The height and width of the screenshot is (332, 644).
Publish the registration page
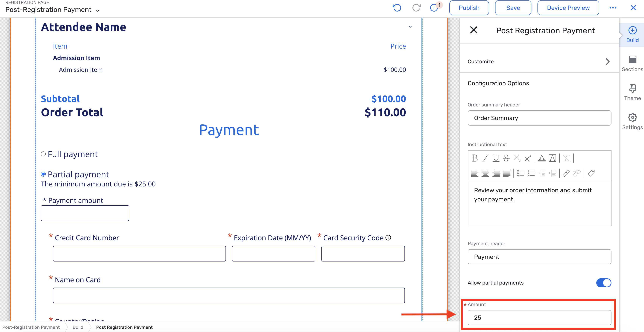pyautogui.click(x=469, y=8)
